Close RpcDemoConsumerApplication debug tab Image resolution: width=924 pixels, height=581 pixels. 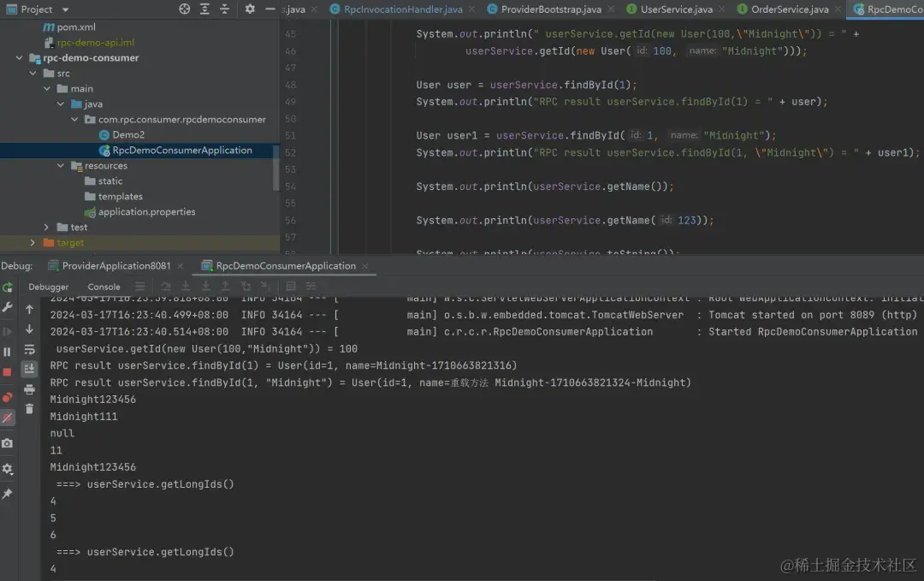[364, 266]
